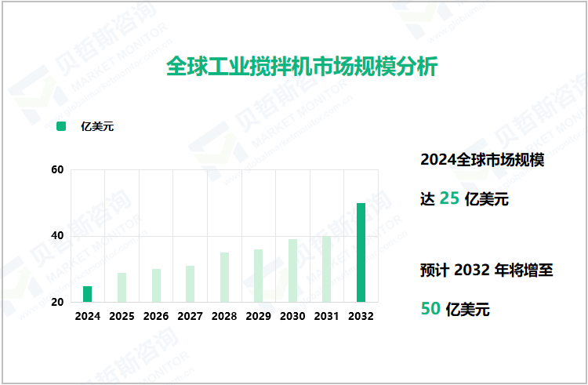Click the green legend swatch for 亿美元
The height and width of the screenshot is (385, 588).
pyautogui.click(x=61, y=126)
